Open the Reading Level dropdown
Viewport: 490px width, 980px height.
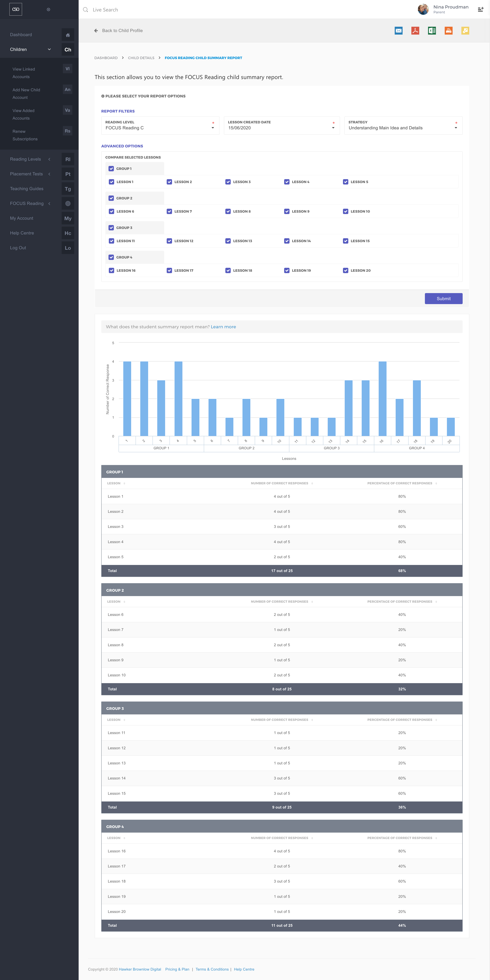(160, 126)
